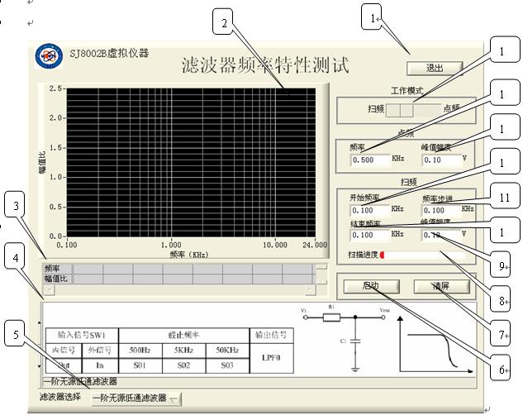
Task: Click the frequency response plot area
Action: [191, 161]
